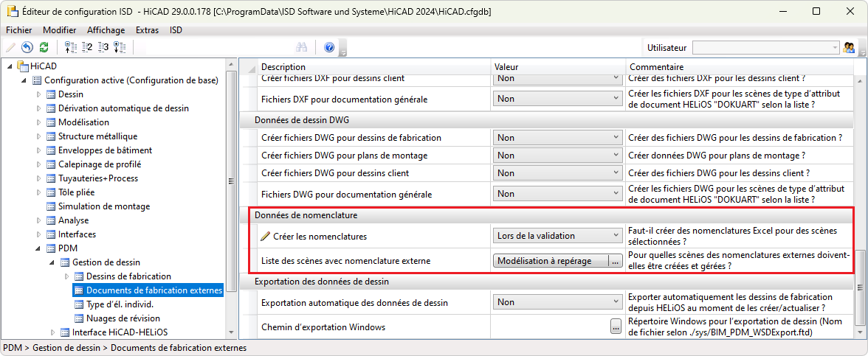The height and width of the screenshot is (356, 868).
Task: Collapse the PDM tree node
Action: point(40,248)
